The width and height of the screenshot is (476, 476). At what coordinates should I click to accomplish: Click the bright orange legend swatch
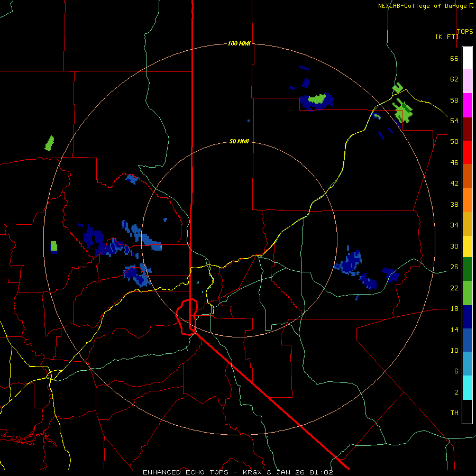click(467, 200)
